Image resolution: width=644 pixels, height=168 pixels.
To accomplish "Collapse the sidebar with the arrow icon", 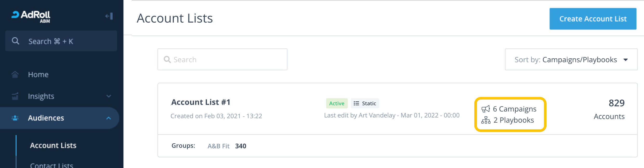I will [x=109, y=16].
